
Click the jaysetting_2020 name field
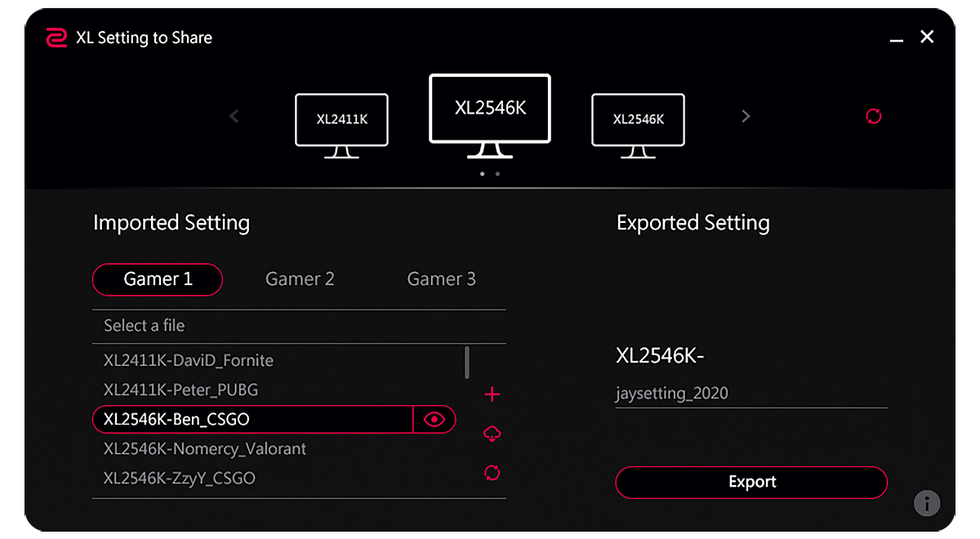click(x=751, y=394)
